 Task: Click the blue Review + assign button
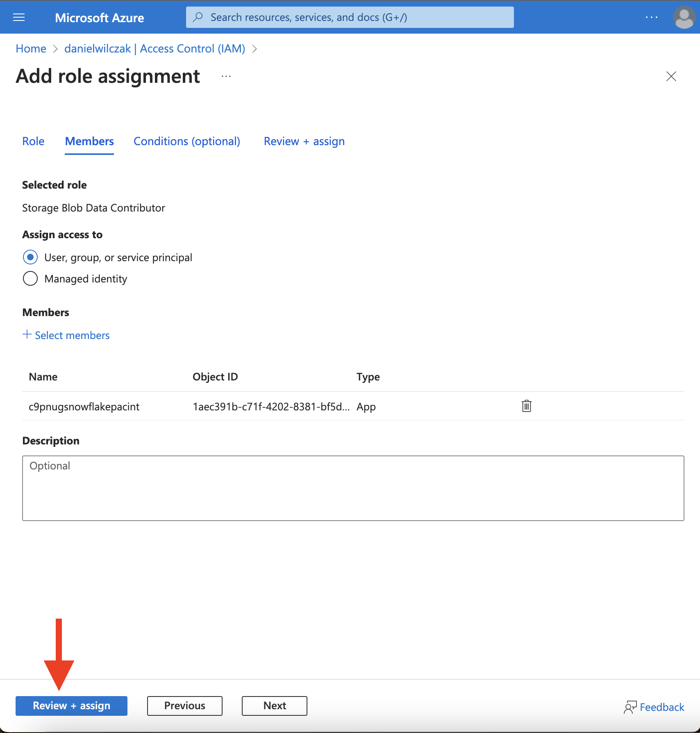click(71, 706)
